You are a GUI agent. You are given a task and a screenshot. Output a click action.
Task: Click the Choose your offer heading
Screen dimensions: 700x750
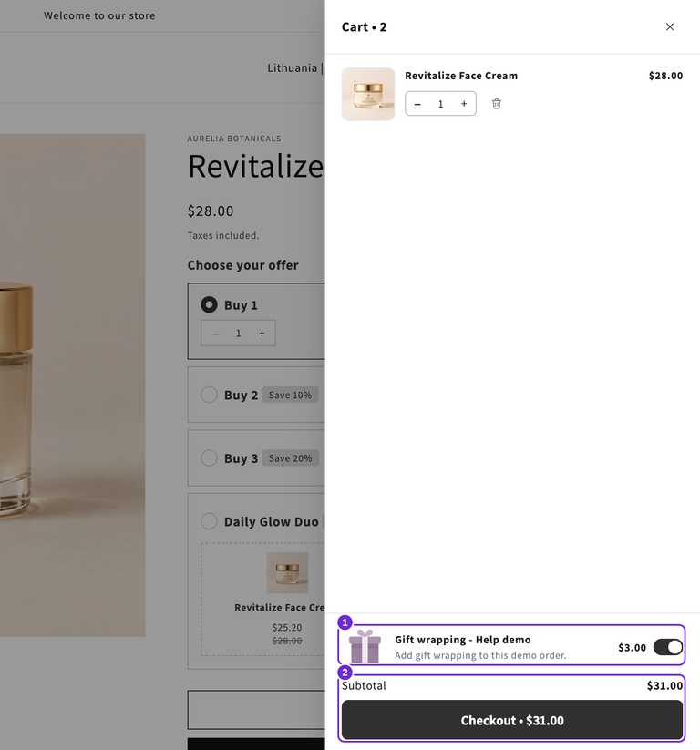click(x=242, y=265)
